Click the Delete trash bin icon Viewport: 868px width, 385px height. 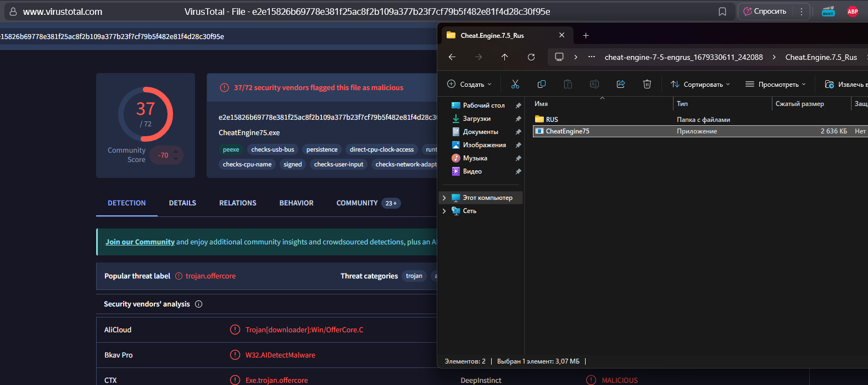tap(647, 84)
